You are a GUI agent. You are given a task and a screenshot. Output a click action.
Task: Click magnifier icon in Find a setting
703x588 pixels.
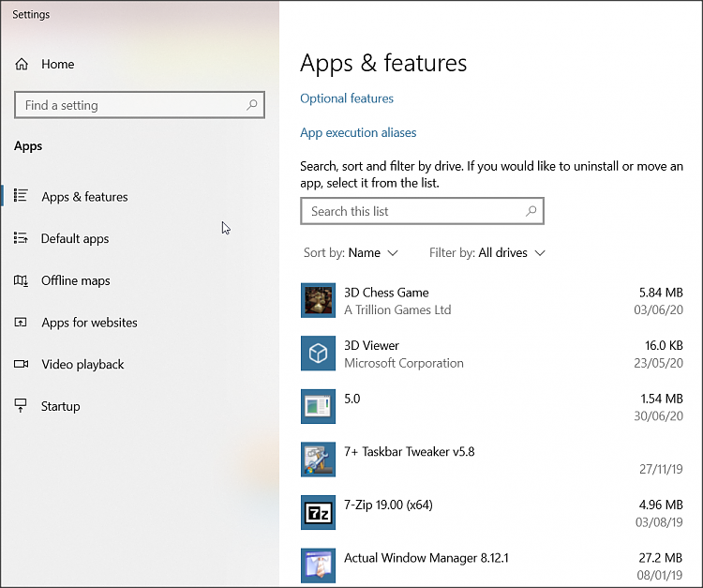pyautogui.click(x=252, y=105)
